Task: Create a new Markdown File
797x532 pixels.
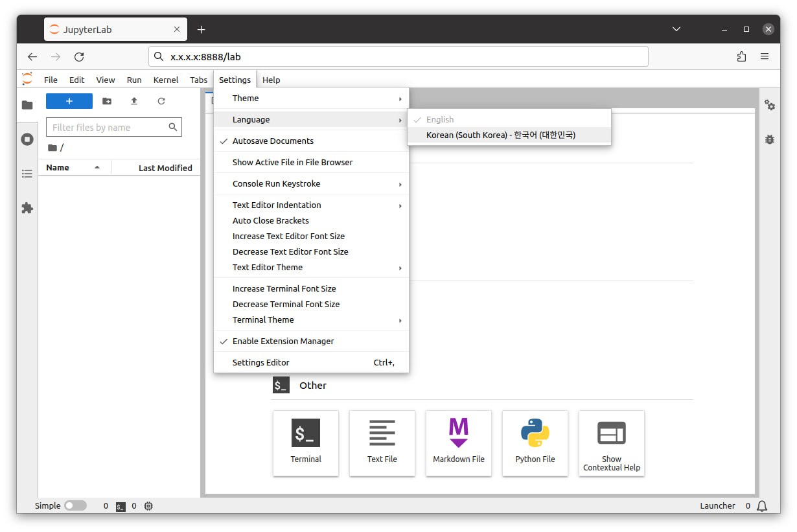Action: click(459, 443)
